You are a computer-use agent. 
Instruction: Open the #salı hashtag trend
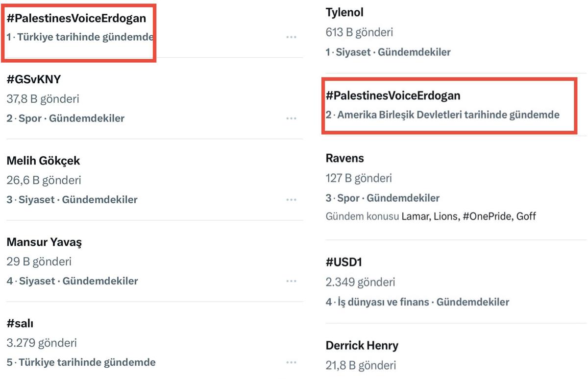point(20,323)
